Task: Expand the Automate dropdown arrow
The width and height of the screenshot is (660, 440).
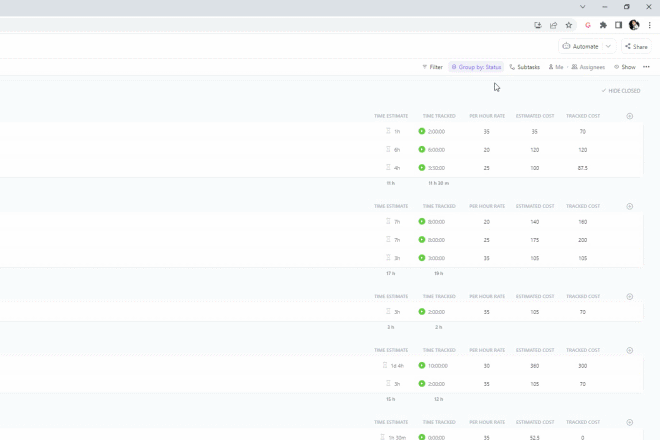Action: [608, 46]
